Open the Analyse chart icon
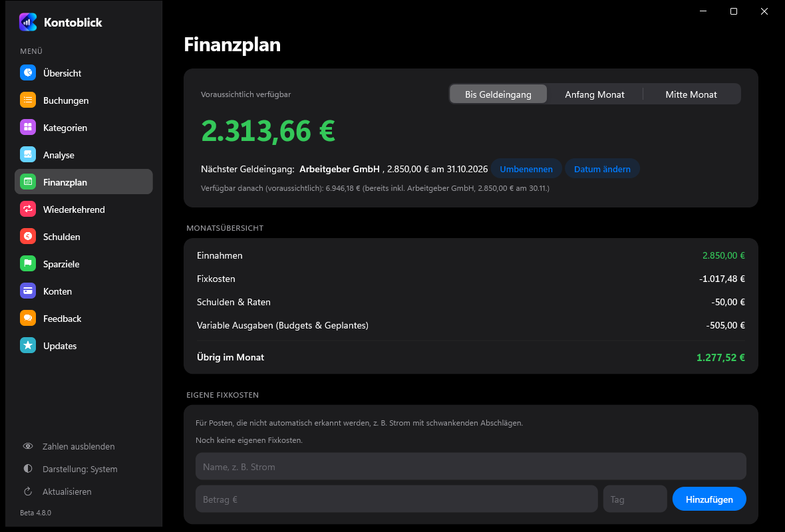785x532 pixels. point(28,155)
